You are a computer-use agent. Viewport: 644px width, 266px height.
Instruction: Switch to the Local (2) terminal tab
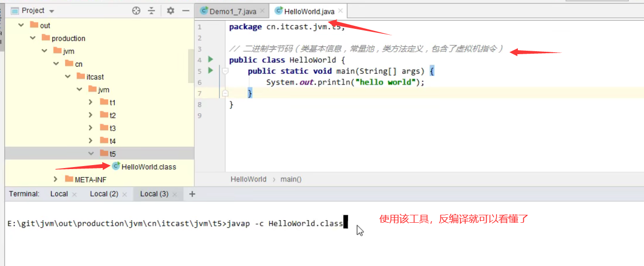(x=104, y=194)
